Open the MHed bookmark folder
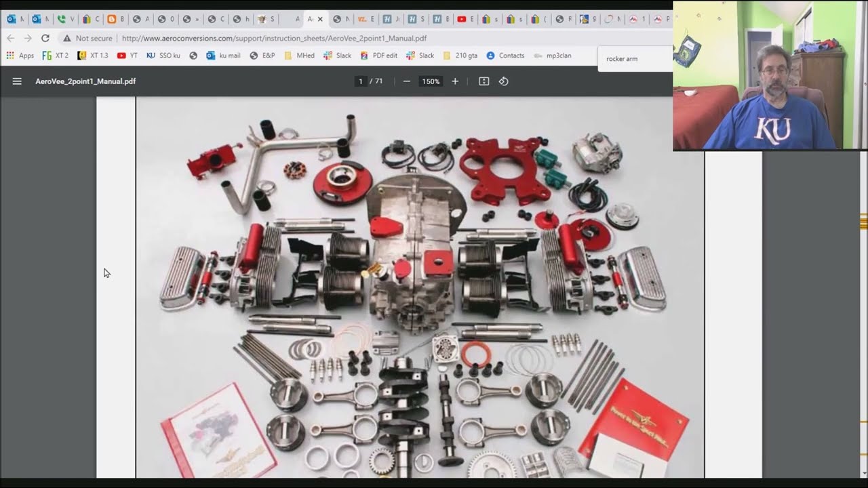This screenshot has width=868, height=488. [299, 56]
